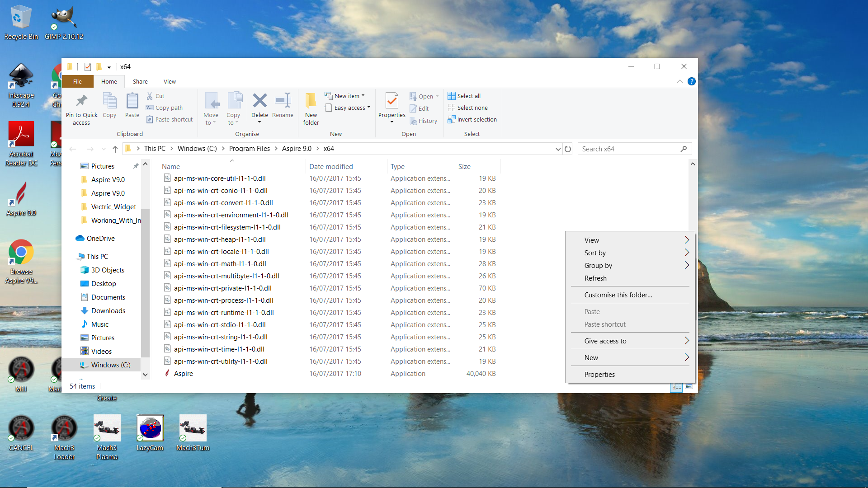
Task: Expand address bar history dropdown
Action: pos(558,149)
